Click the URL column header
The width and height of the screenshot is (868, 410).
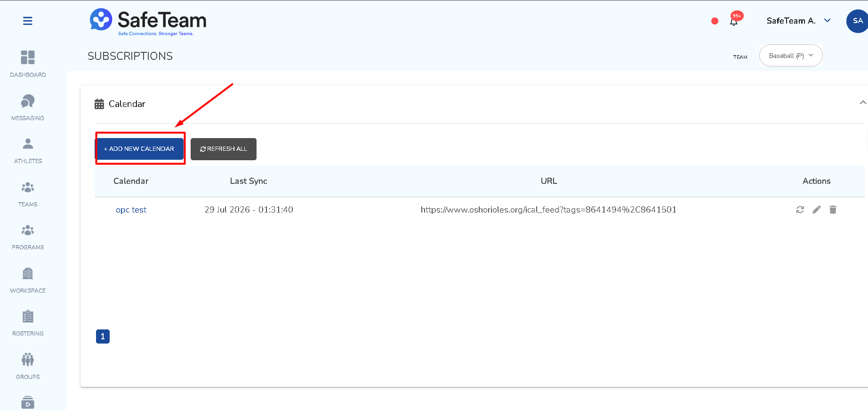click(549, 181)
